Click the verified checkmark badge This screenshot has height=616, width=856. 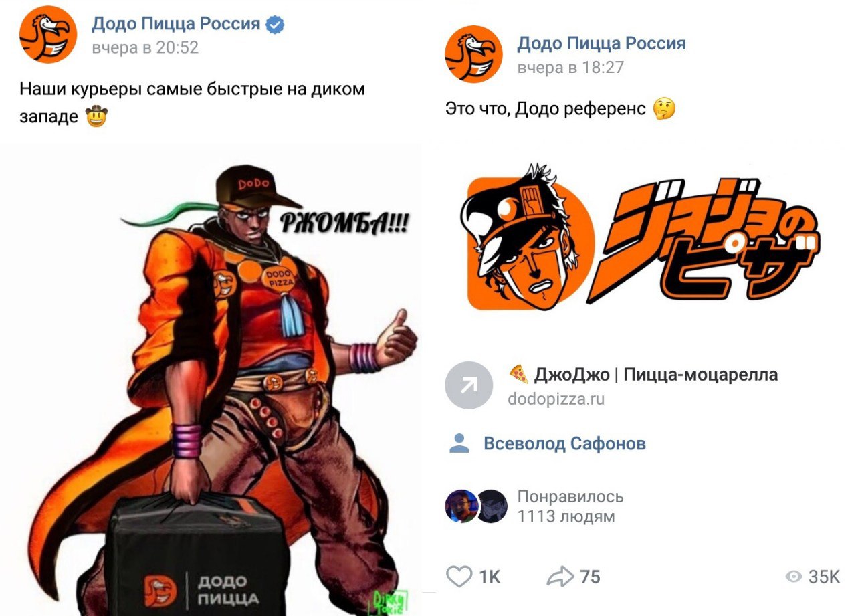(x=276, y=25)
